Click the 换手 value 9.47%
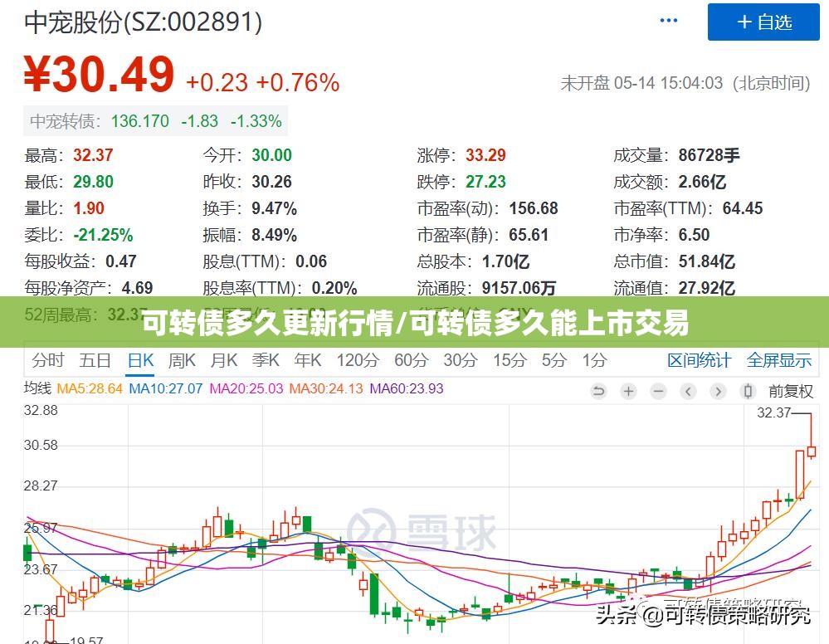Screen dimensions: 829x644 (274, 208)
